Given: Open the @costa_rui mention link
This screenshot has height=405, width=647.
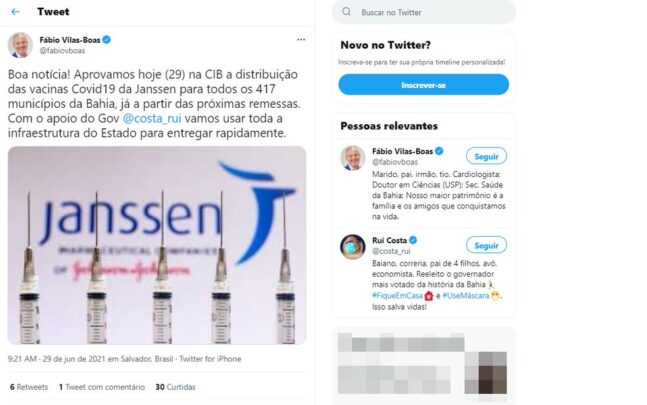Looking at the screenshot, I should [152, 118].
